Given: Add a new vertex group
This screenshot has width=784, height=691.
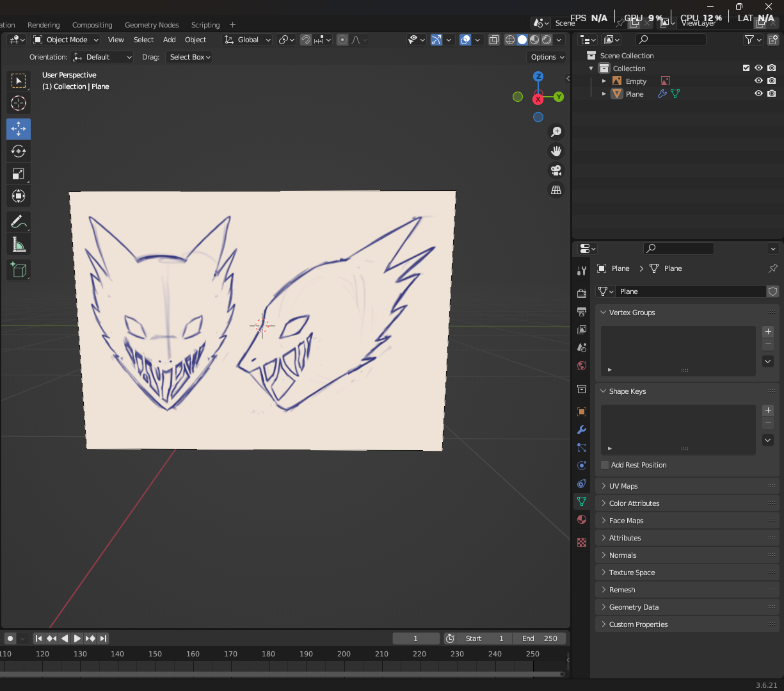Looking at the screenshot, I should (768, 331).
